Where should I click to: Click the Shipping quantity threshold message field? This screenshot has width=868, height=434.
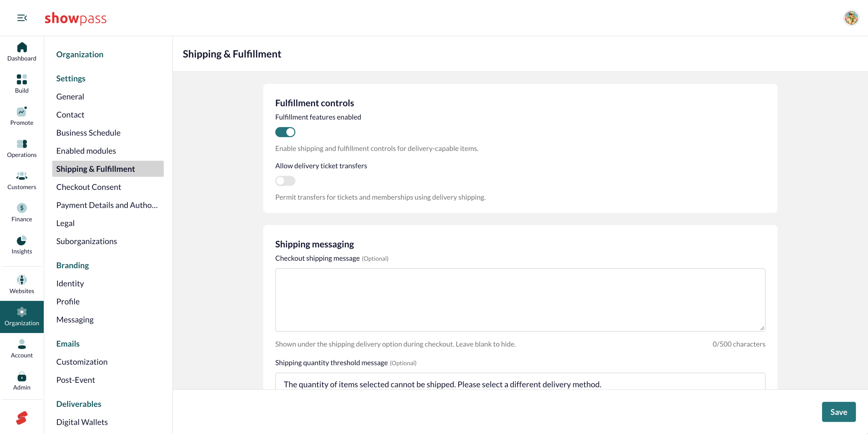tap(520, 381)
